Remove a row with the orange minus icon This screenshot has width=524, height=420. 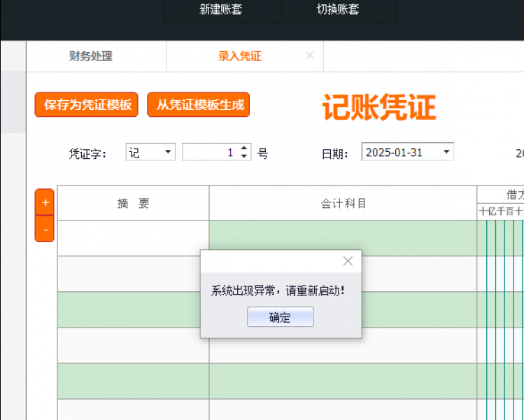pos(45,229)
